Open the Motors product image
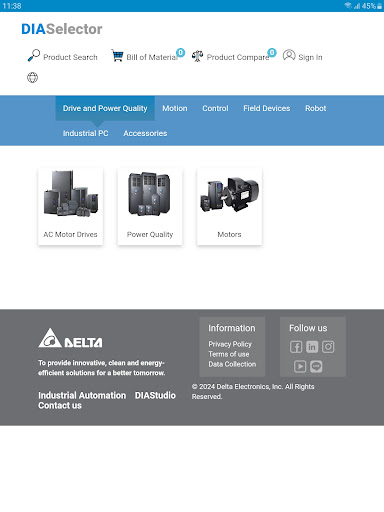Viewport: 384px width, 512px height. pyautogui.click(x=229, y=194)
